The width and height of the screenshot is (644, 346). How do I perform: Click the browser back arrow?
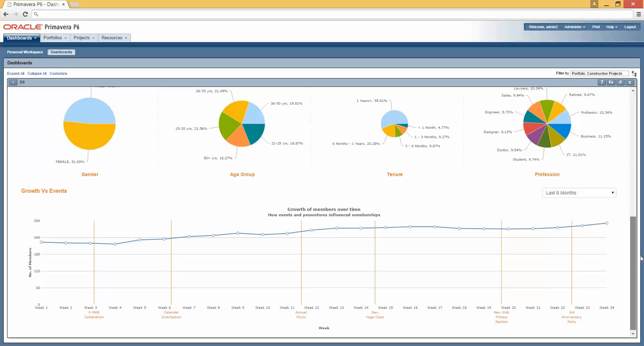pos(6,14)
